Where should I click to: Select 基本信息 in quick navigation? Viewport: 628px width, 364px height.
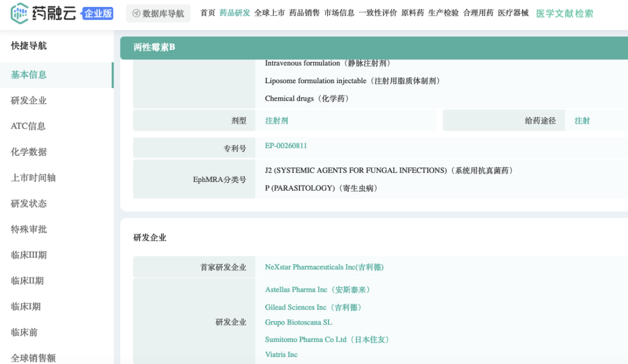pyautogui.click(x=56, y=75)
